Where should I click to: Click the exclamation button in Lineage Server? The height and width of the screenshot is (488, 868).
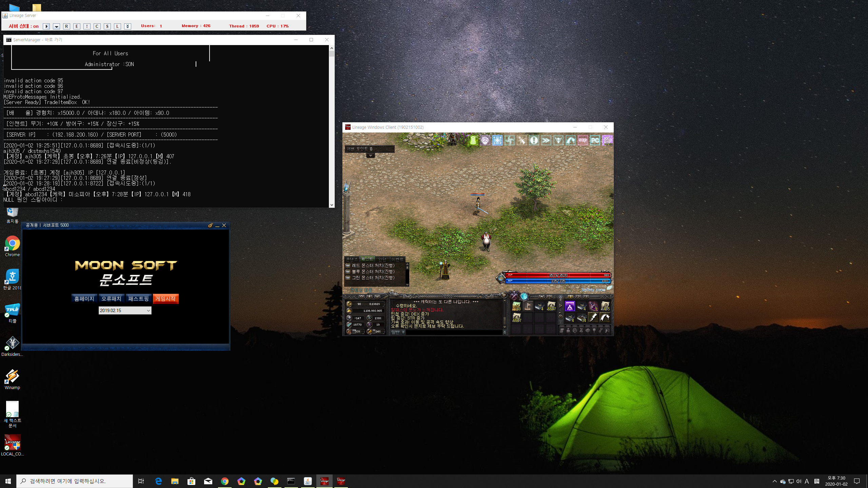point(87,26)
